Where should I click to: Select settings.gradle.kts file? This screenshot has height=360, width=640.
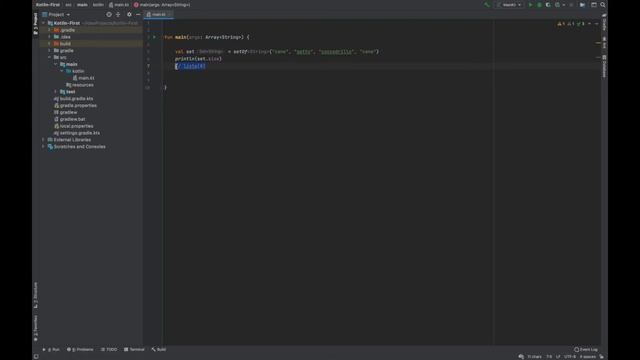pyautogui.click(x=77, y=133)
